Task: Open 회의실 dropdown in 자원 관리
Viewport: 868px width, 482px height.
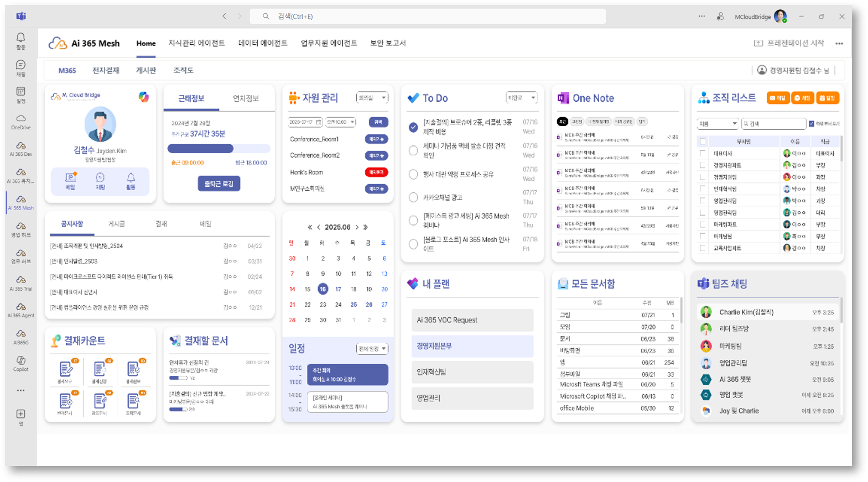Action: (x=372, y=98)
